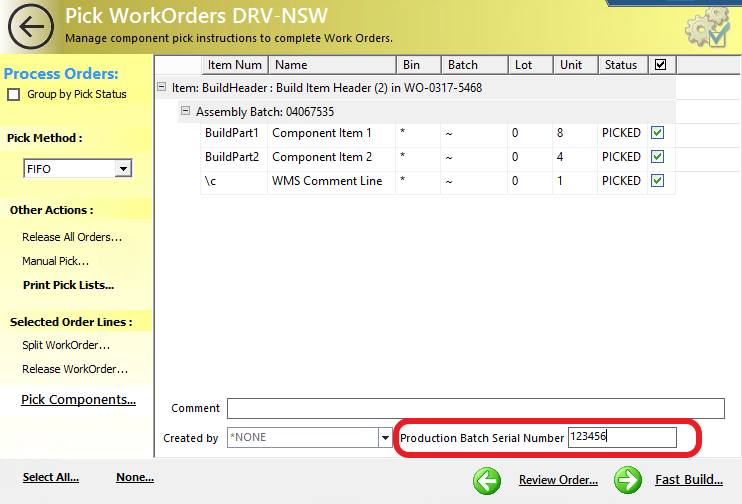Sort by the Lot column header
Viewport: 742px width, 504px height.
tap(530, 65)
